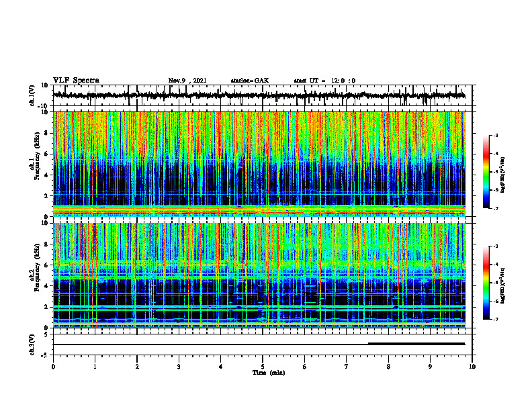
Task: Click the "-7" label on ch.1 colorbar
Action: pos(495,208)
